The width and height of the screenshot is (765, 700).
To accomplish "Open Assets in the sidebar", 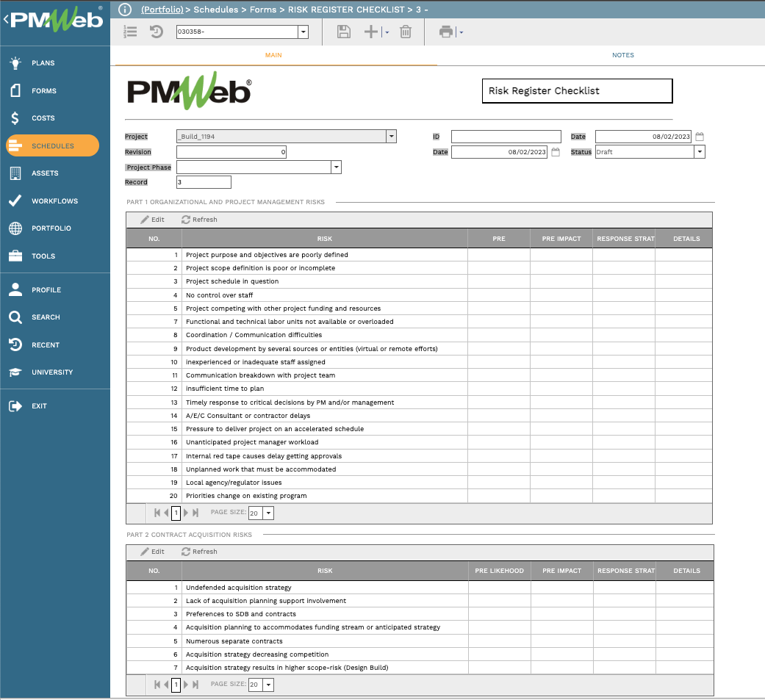I will 45,173.
